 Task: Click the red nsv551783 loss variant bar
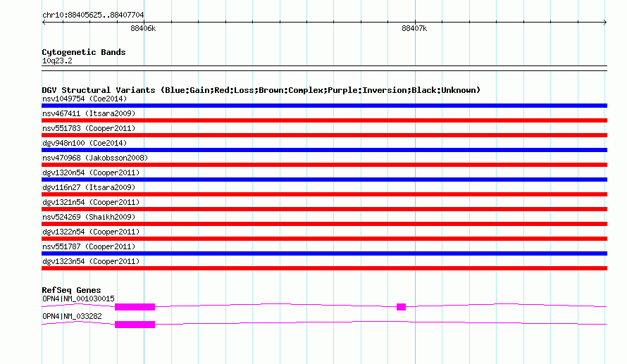click(324, 135)
